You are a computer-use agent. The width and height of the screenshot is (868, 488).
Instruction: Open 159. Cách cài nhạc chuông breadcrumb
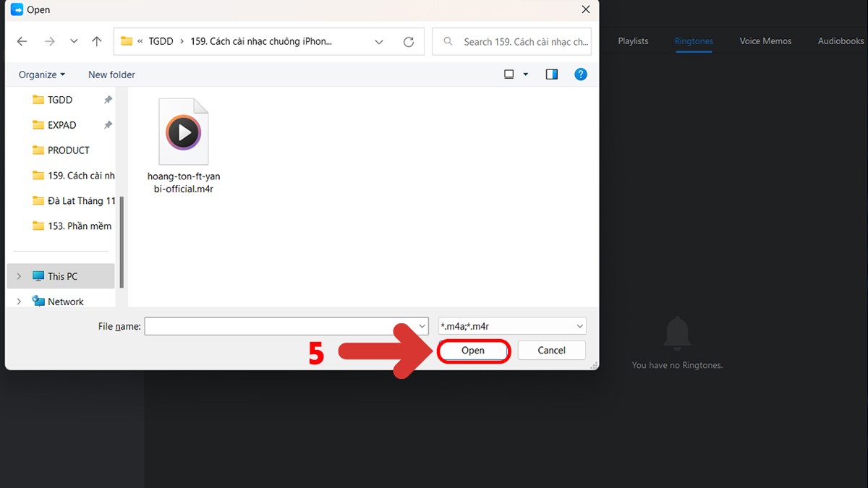point(261,42)
